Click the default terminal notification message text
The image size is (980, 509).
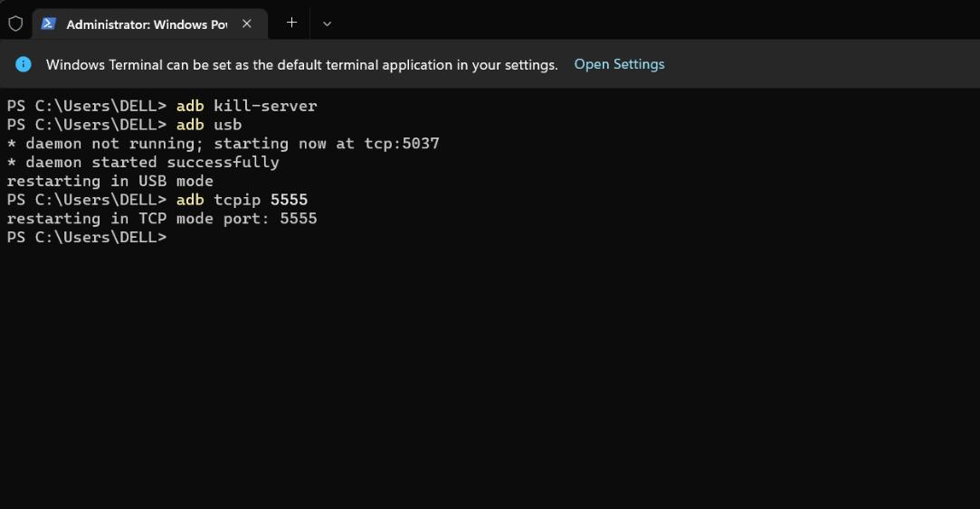(302, 65)
